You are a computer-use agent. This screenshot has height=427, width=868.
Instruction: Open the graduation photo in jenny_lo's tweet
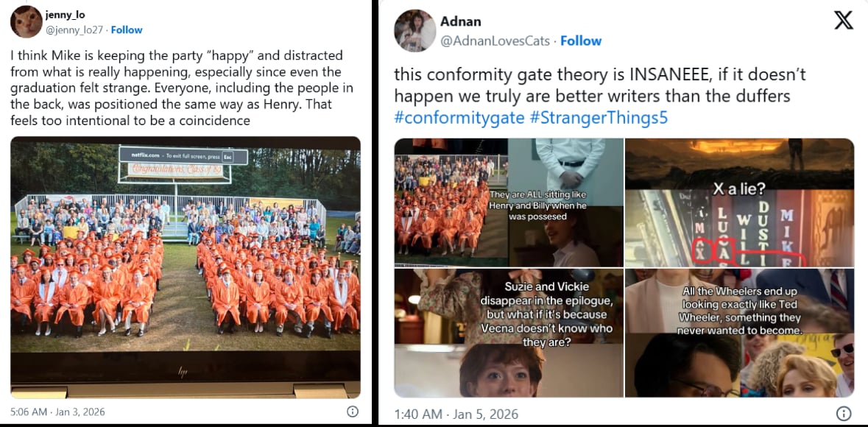click(x=186, y=267)
